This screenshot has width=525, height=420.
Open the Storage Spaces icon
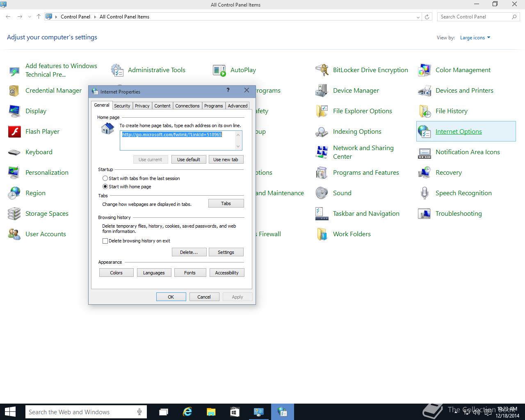14,214
